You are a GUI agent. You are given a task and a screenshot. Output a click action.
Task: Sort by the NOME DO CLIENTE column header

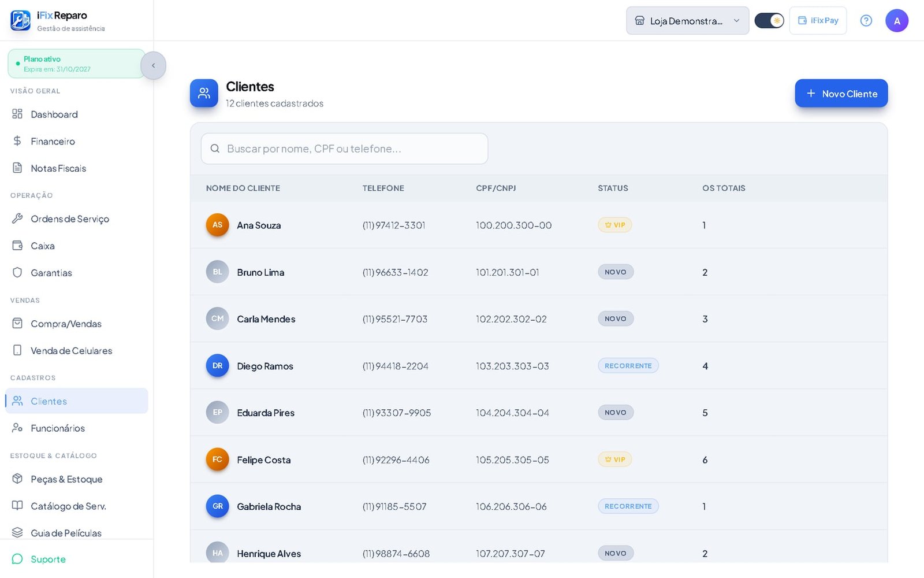click(243, 188)
